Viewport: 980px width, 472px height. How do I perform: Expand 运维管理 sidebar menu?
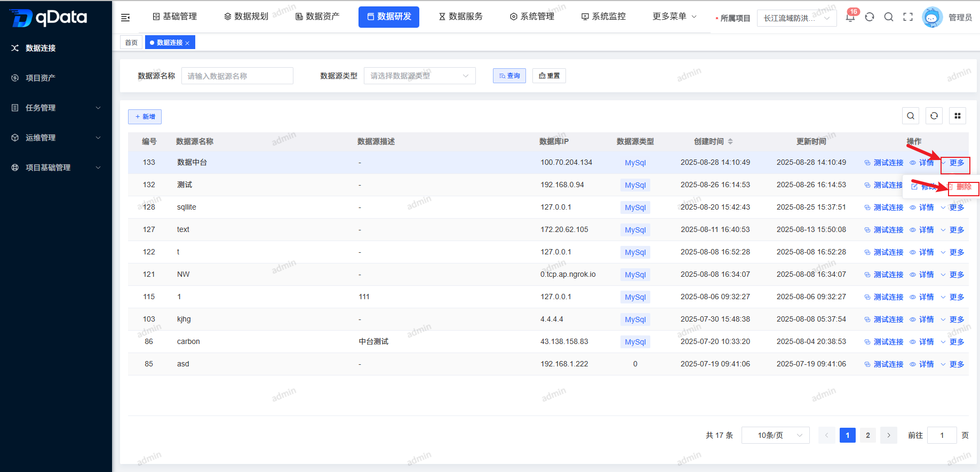56,138
